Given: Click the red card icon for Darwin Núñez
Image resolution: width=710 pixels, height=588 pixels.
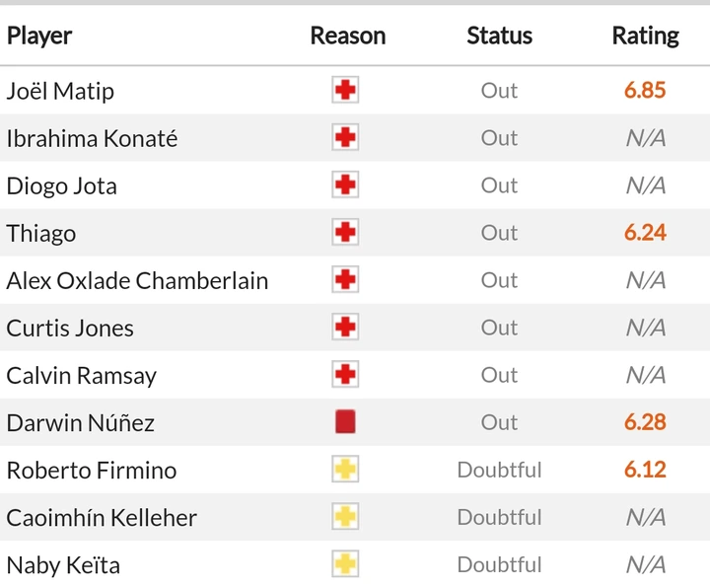Looking at the screenshot, I should pos(345,422).
